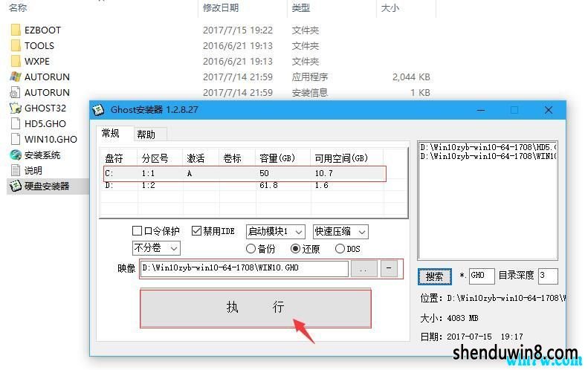588x370 pixels.
Task: Sort Explorer files by 大小 column
Action: tap(390, 7)
